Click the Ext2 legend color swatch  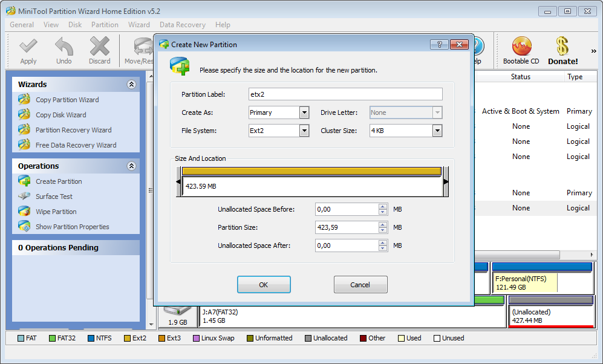[128, 338]
